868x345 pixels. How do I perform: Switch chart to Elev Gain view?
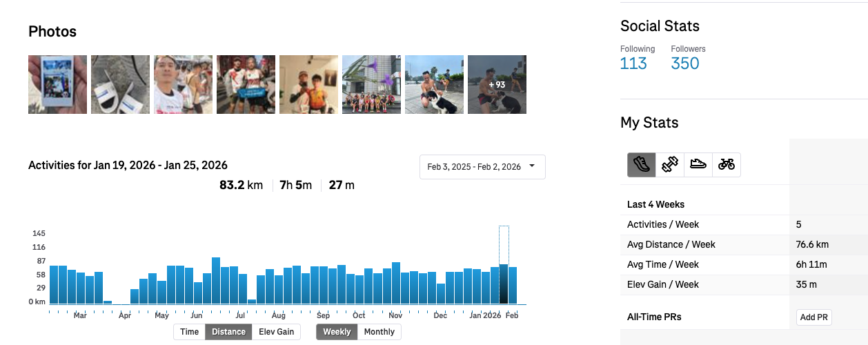(276, 332)
